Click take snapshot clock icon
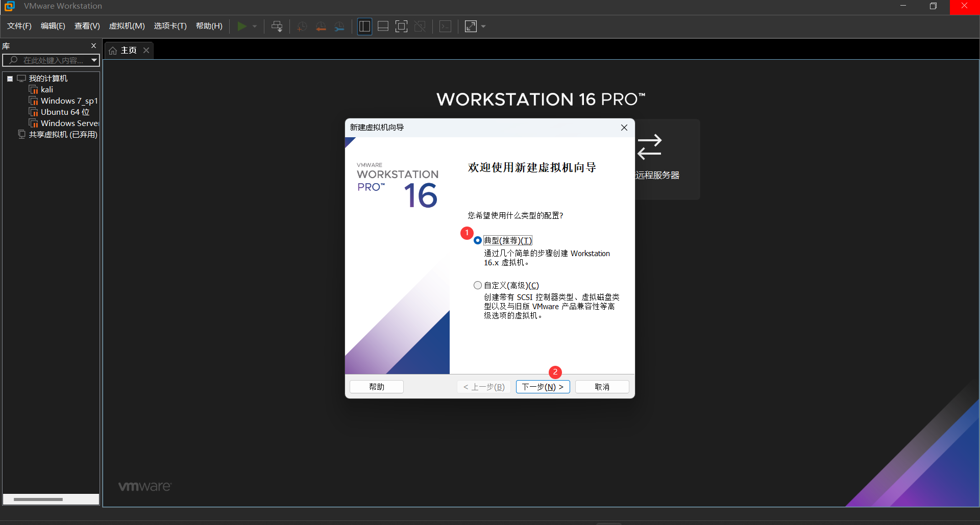The height and width of the screenshot is (525, 980). [302, 27]
